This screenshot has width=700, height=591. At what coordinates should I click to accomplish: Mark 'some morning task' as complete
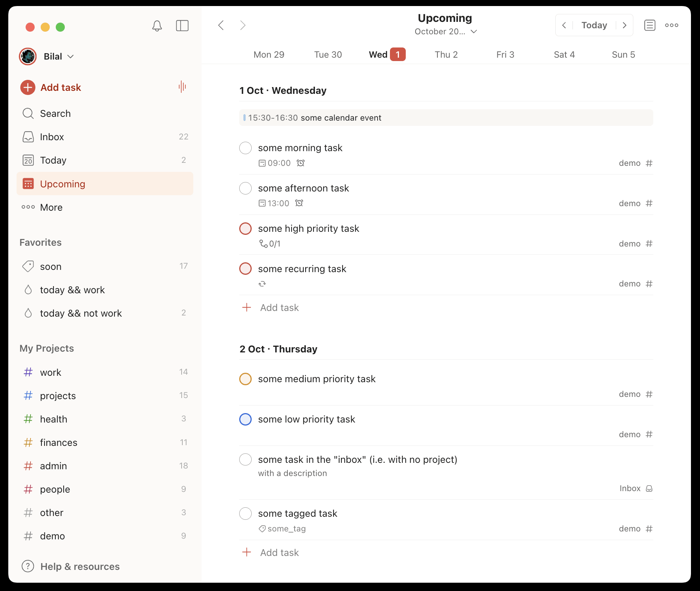(246, 148)
